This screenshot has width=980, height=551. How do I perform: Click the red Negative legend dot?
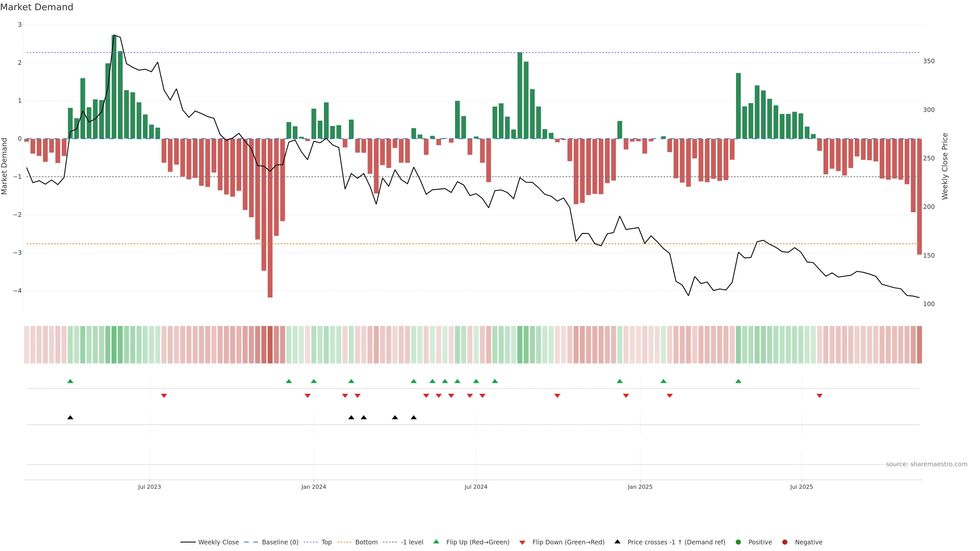pos(785,542)
